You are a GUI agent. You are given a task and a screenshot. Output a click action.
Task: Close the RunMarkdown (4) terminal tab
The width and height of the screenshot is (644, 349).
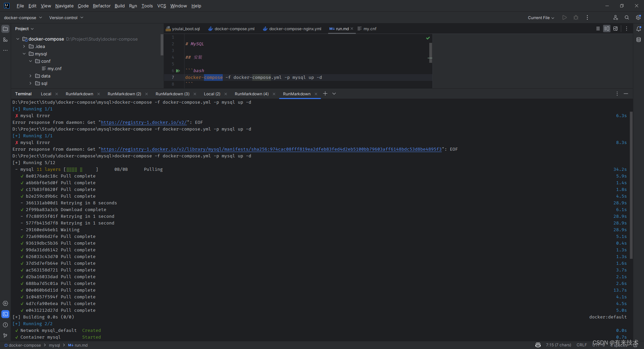coord(274,94)
